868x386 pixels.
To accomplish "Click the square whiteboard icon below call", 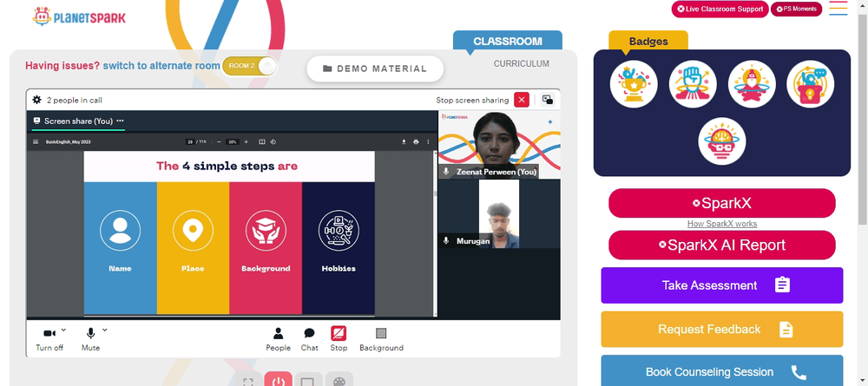I will pyautogui.click(x=308, y=381).
